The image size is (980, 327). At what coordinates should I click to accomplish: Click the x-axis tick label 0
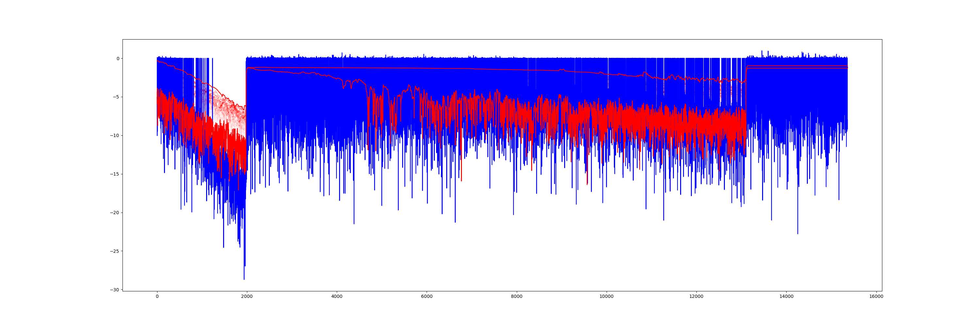coord(157,297)
